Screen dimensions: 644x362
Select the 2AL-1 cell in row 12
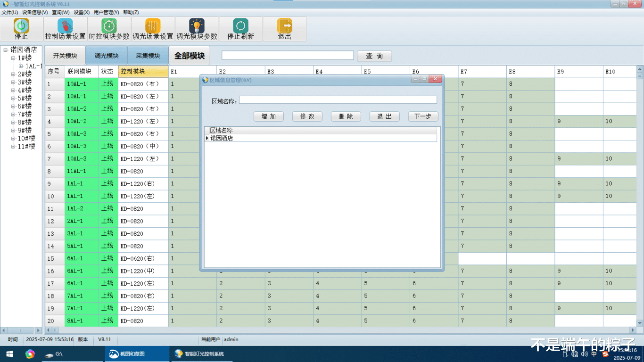pyautogui.click(x=82, y=221)
